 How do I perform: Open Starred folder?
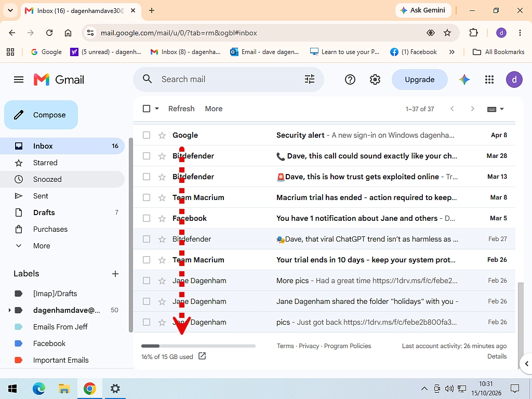(x=62, y=163)
